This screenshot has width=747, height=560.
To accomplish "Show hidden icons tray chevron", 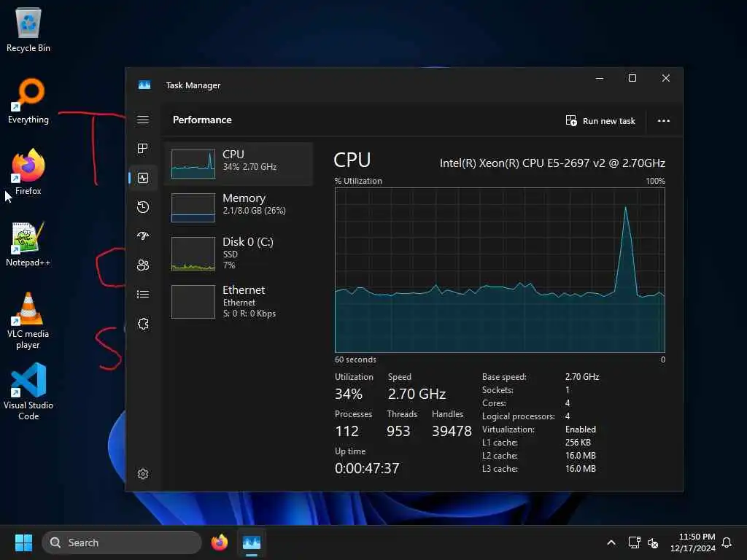I will tap(611, 542).
